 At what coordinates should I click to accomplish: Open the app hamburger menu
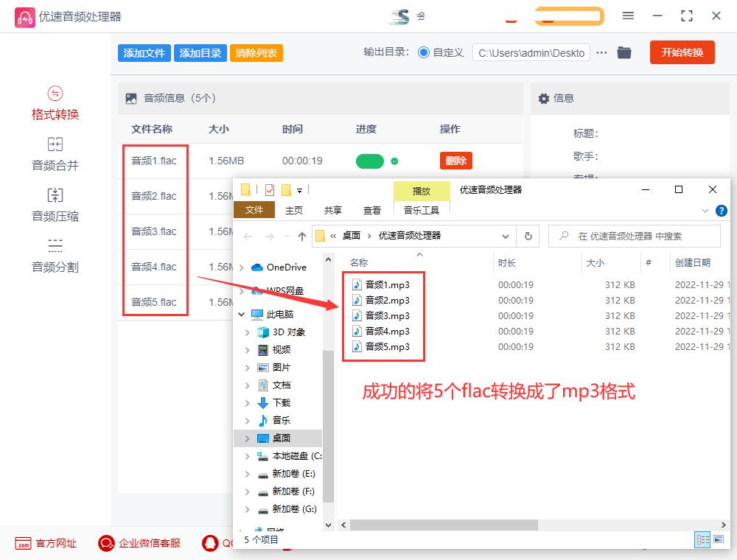[628, 15]
